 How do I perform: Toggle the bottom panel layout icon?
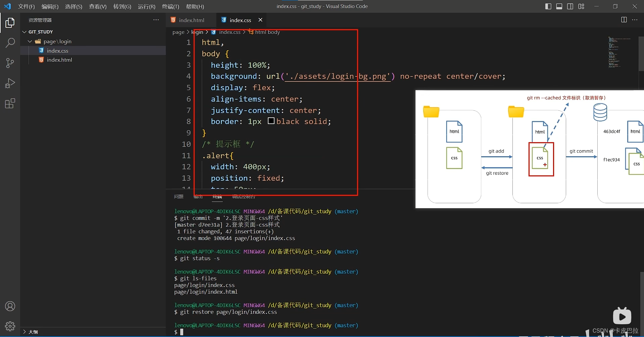coord(559,6)
